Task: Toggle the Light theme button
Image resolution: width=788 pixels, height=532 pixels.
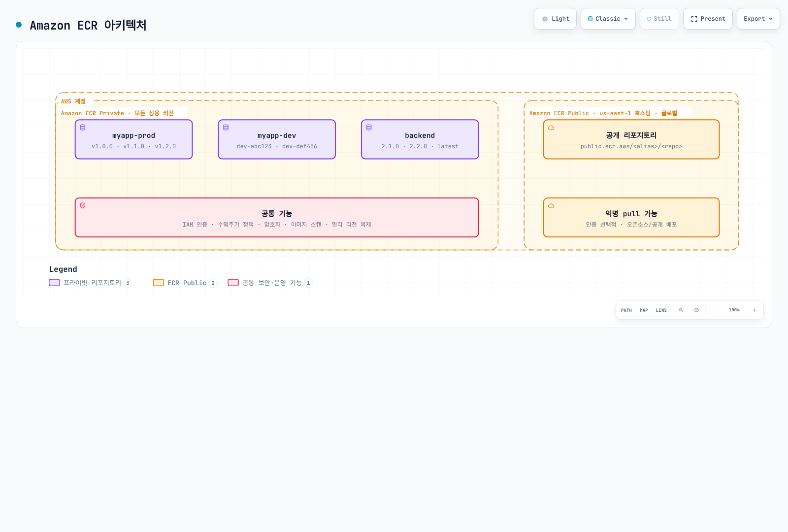Action: tap(555, 19)
